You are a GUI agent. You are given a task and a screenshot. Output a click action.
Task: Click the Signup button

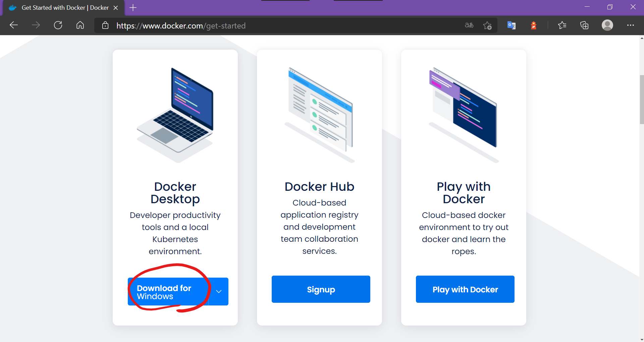pyautogui.click(x=321, y=289)
